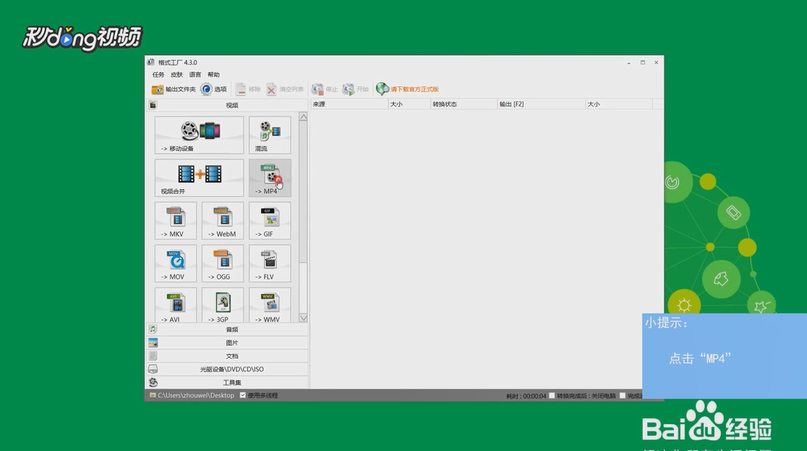
Task: Expand the 工具集 utilities section
Action: [227, 383]
